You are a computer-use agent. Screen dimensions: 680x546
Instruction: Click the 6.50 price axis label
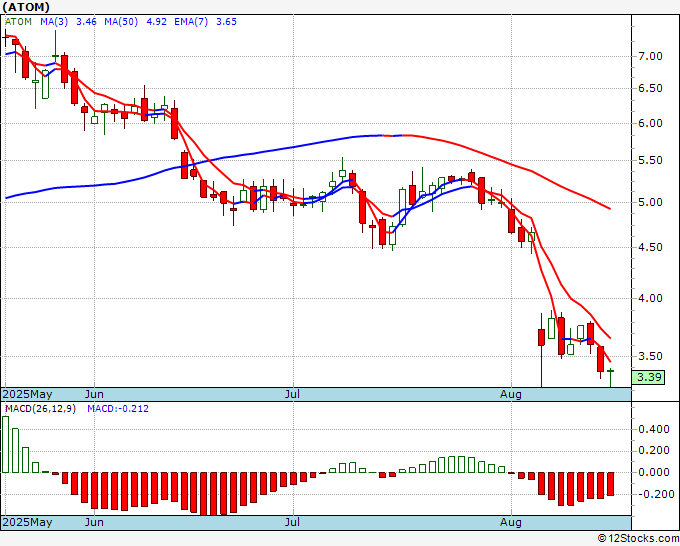[650, 88]
